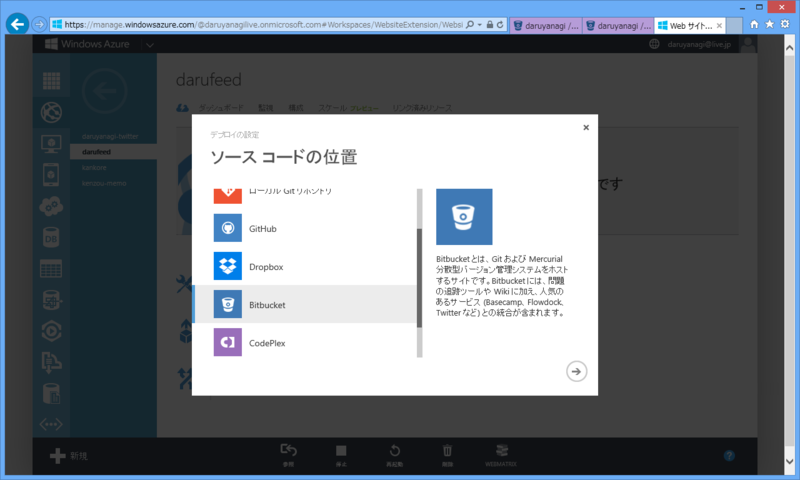The width and height of the screenshot is (800, 480).
Task: Click the address bar search magnifier
Action: (470, 24)
